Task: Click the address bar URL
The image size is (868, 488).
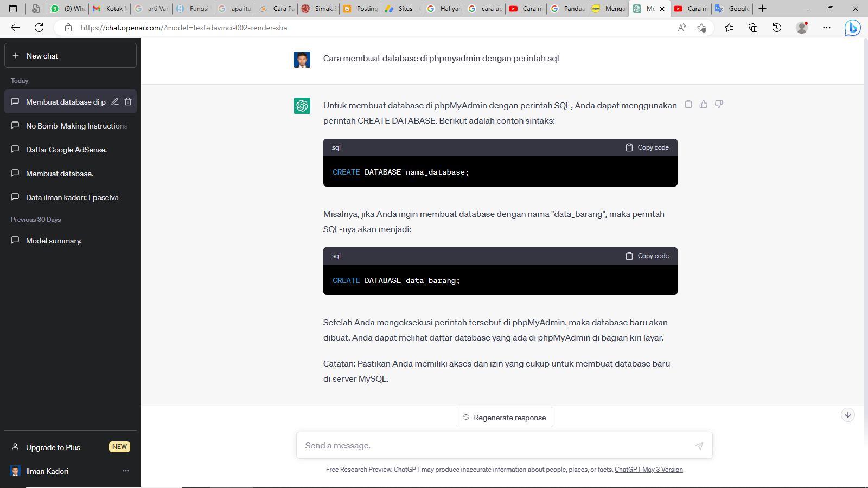Action: point(184,28)
